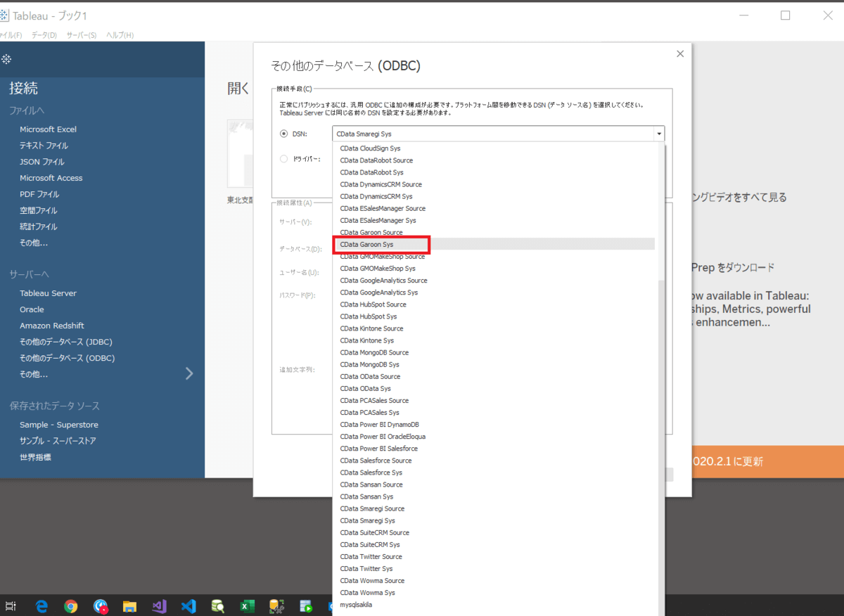The image size is (844, 616).
Task: Open the database wrench tool on the taskbar
Action: (x=276, y=605)
